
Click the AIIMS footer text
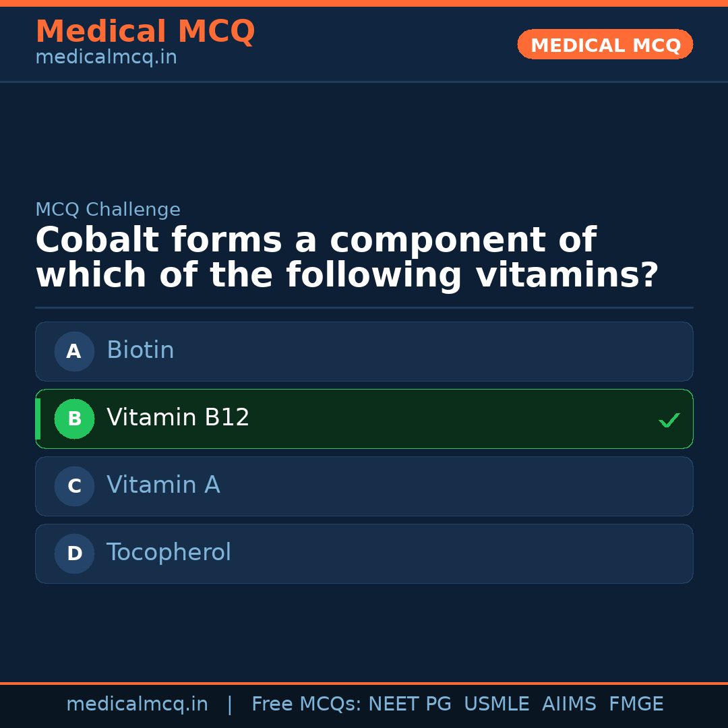coord(569,704)
